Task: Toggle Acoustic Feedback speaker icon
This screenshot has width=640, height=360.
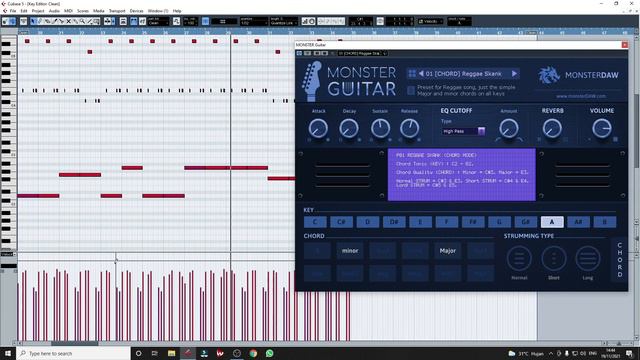Action: click(12, 21)
